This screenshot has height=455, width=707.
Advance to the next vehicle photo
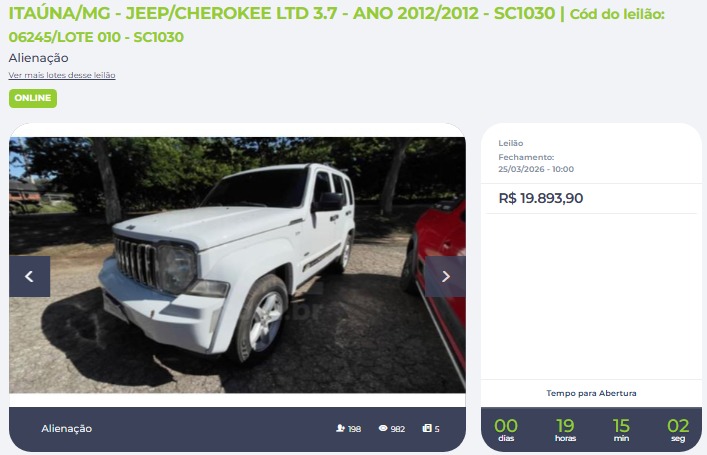445,276
